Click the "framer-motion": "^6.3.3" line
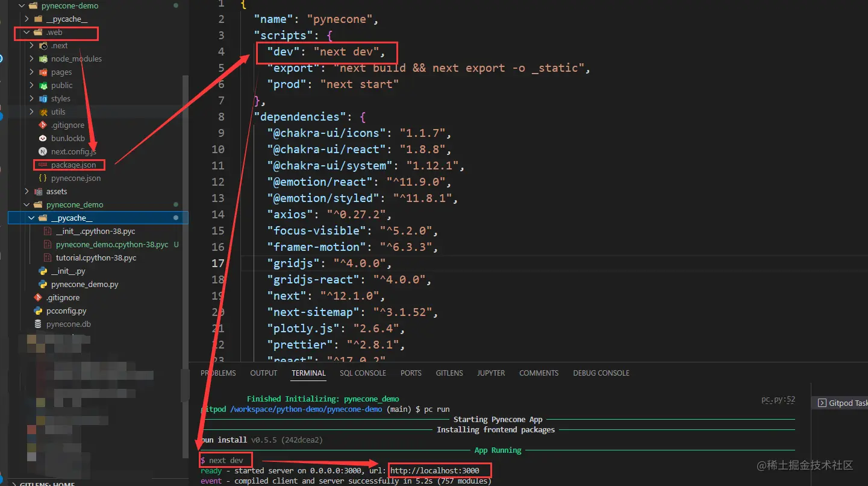 [x=352, y=247]
